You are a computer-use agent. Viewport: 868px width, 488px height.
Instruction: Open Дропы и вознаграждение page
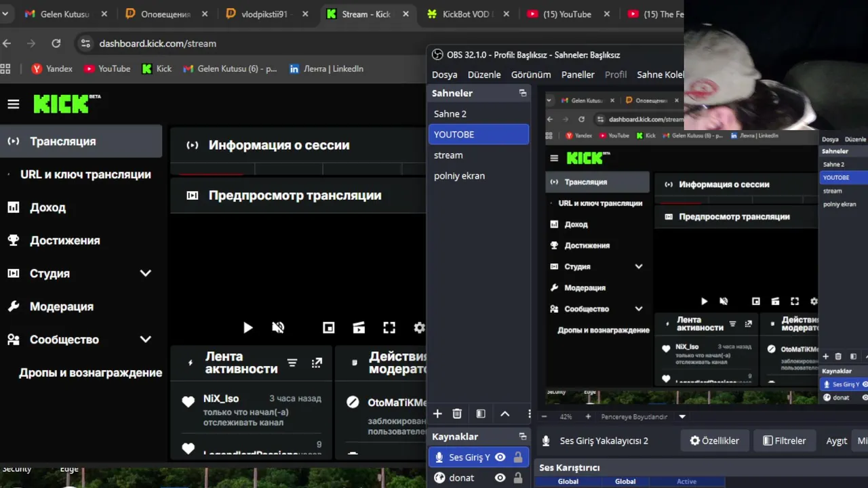pyautogui.click(x=90, y=373)
